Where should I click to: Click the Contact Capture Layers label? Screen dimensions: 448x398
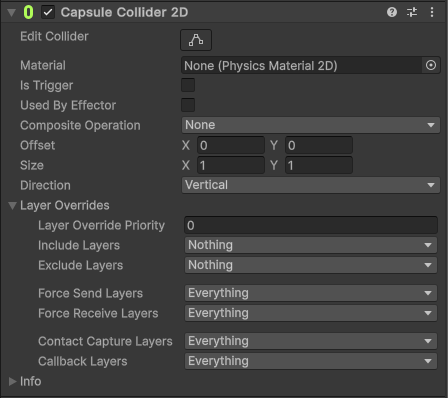point(105,342)
